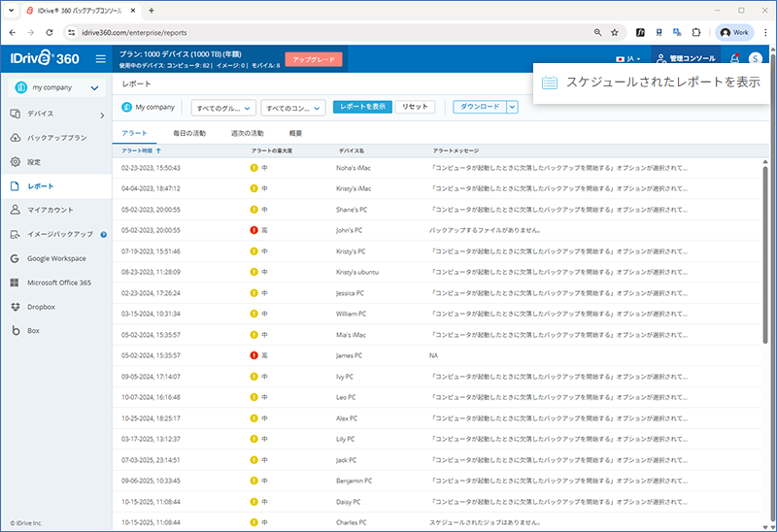Screen dimensions: 777x532
Task: Open Google Workspace from the sidebar
Action: [16, 258]
